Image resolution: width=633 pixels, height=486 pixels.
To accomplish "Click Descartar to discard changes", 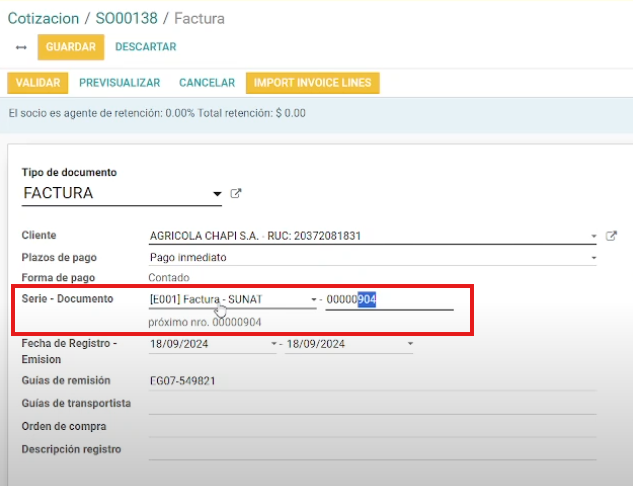I will (x=146, y=47).
